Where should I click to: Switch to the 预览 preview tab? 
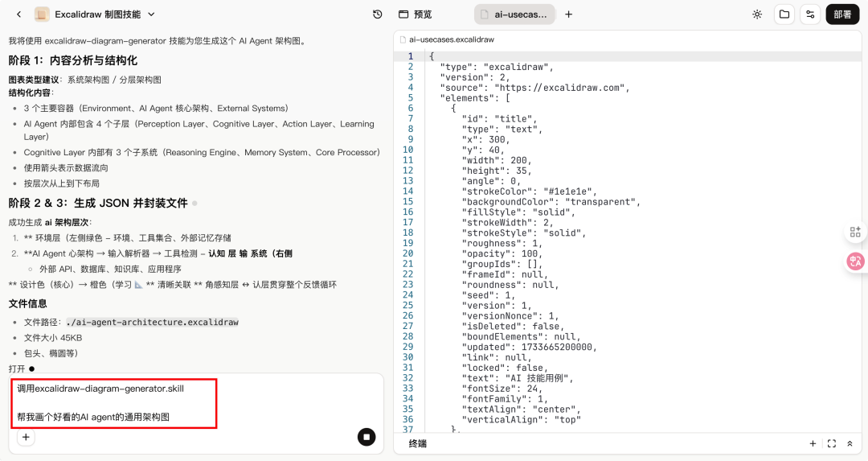click(x=416, y=14)
